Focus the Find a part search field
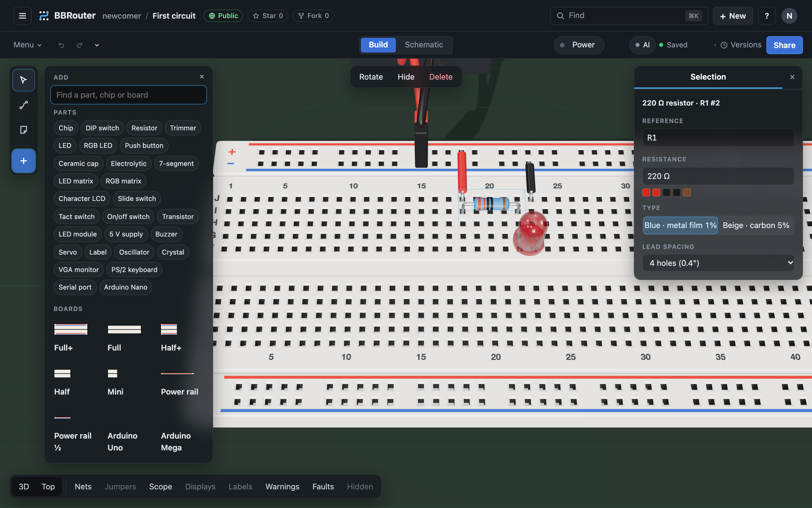 [x=129, y=95]
